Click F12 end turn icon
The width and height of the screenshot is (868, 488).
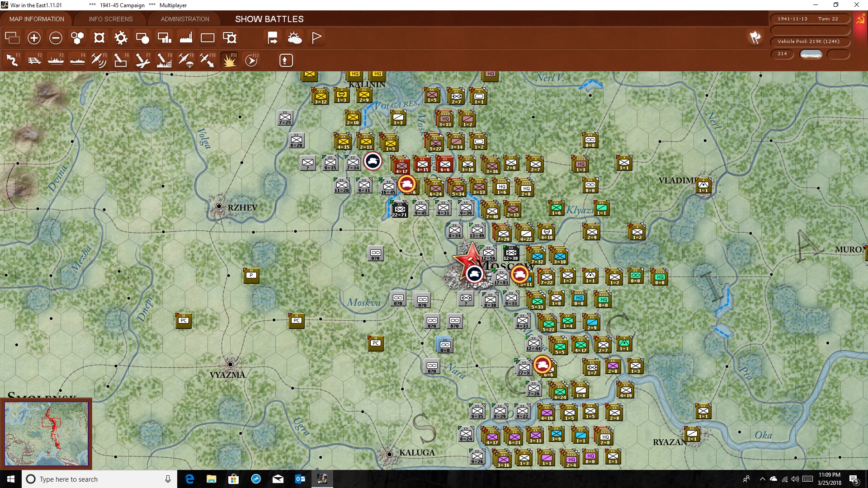[251, 60]
